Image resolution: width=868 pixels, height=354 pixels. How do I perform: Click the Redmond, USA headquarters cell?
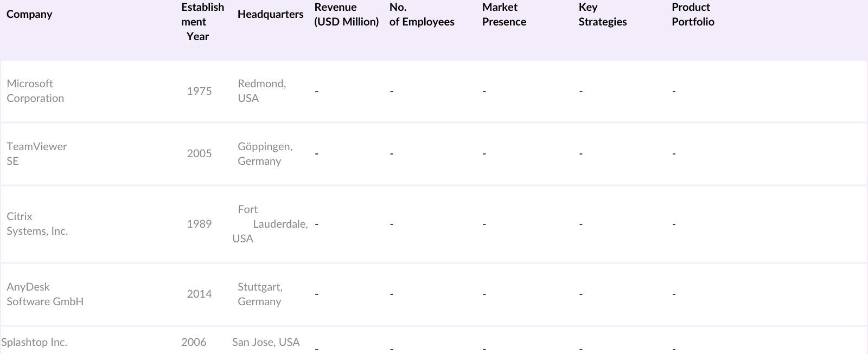(261, 91)
